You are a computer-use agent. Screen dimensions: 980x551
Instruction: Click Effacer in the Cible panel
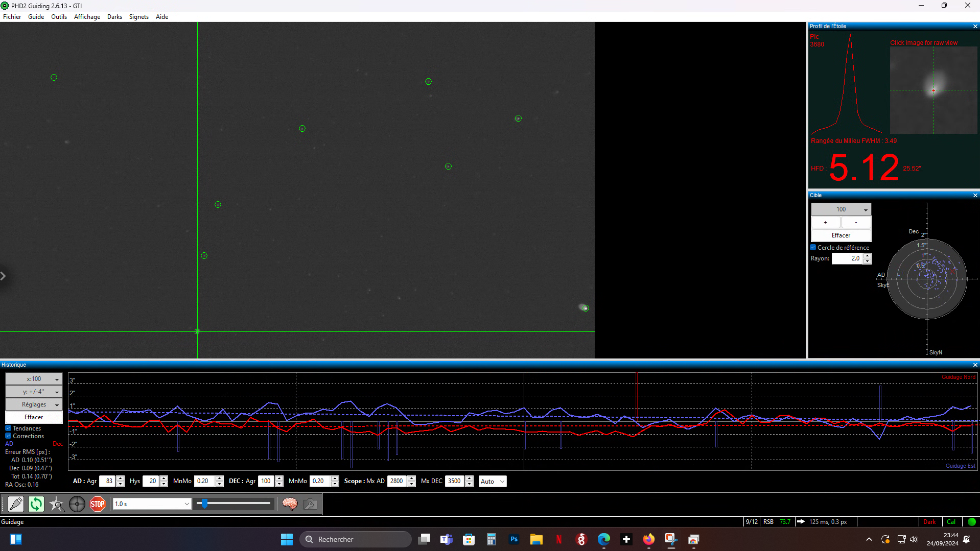pos(841,235)
